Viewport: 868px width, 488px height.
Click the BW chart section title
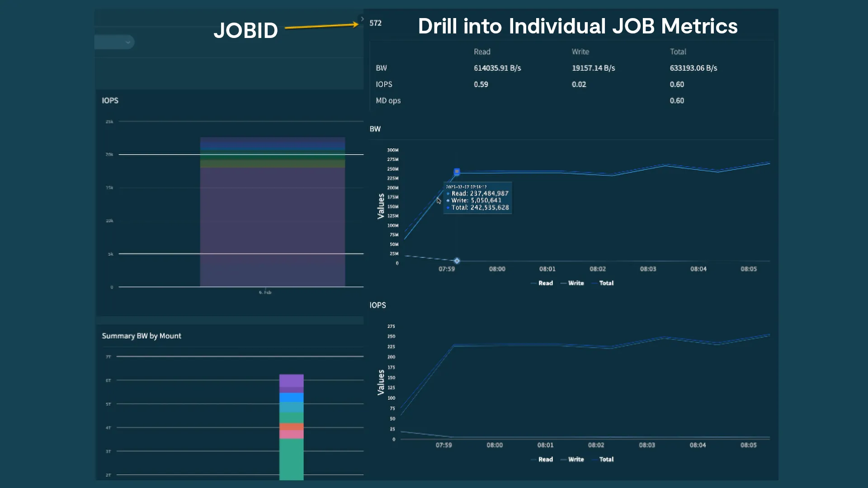point(375,129)
